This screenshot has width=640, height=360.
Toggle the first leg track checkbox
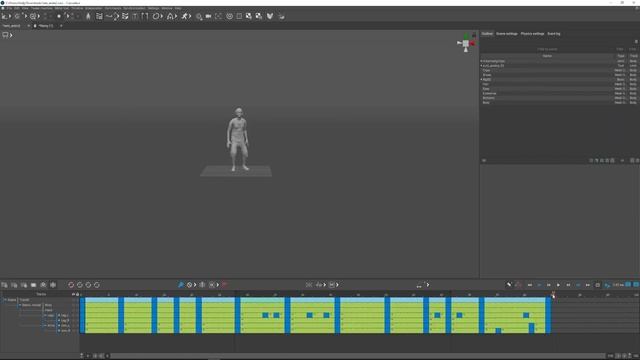(x=59, y=315)
